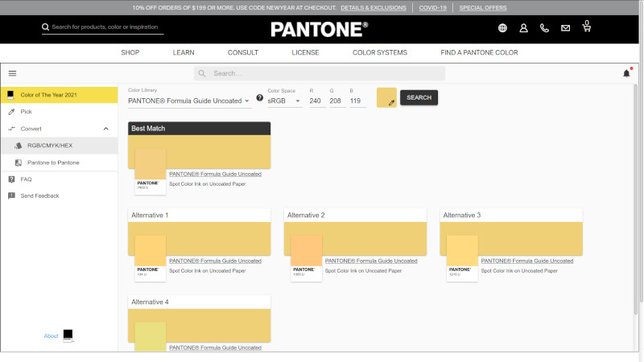Click the R value input field
Screen dimensions: 644x362
coord(316,101)
